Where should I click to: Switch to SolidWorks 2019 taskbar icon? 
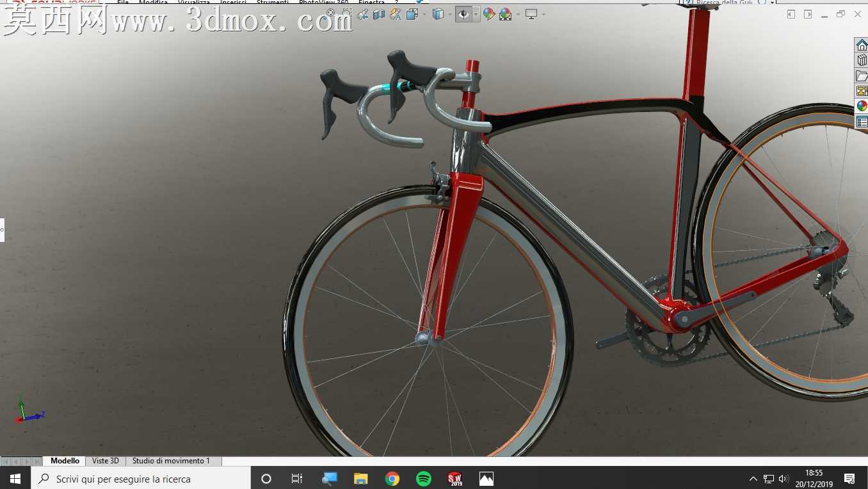pyautogui.click(x=455, y=479)
